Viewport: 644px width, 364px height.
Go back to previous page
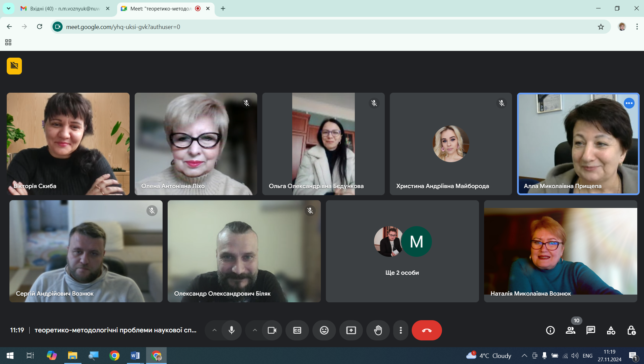[9, 27]
